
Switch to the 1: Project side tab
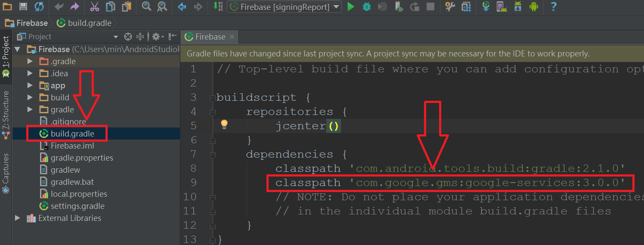(x=6, y=56)
